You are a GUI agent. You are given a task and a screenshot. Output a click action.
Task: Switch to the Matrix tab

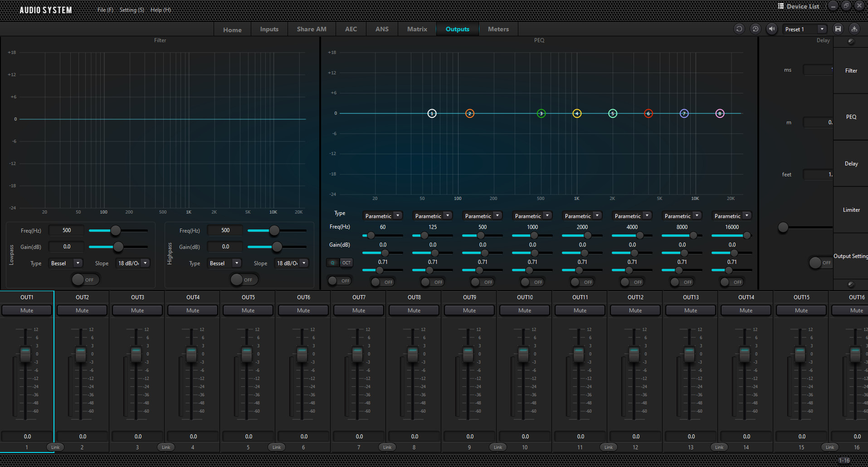tap(417, 29)
